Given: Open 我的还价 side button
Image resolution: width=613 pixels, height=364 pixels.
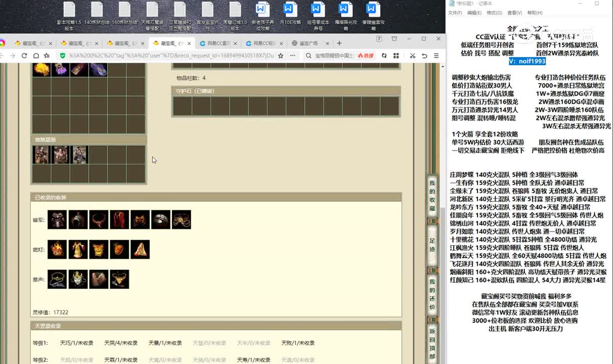Looking at the screenshot, I should 432,294.
